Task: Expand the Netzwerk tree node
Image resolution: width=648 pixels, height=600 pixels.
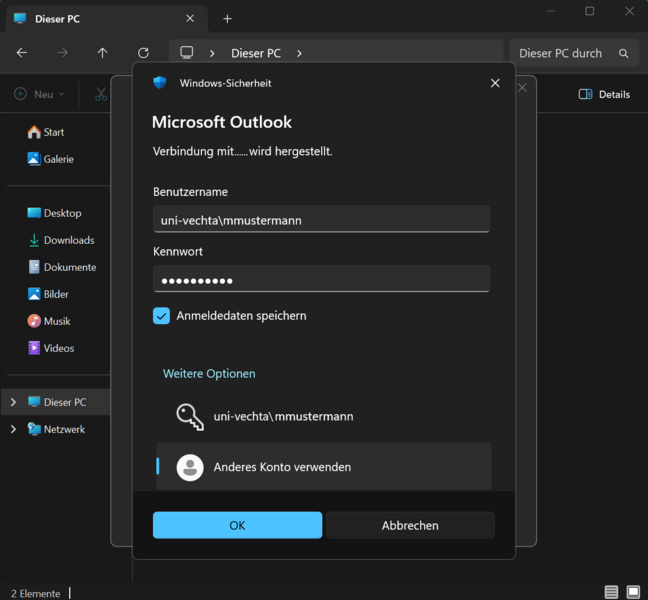Action: [x=13, y=429]
